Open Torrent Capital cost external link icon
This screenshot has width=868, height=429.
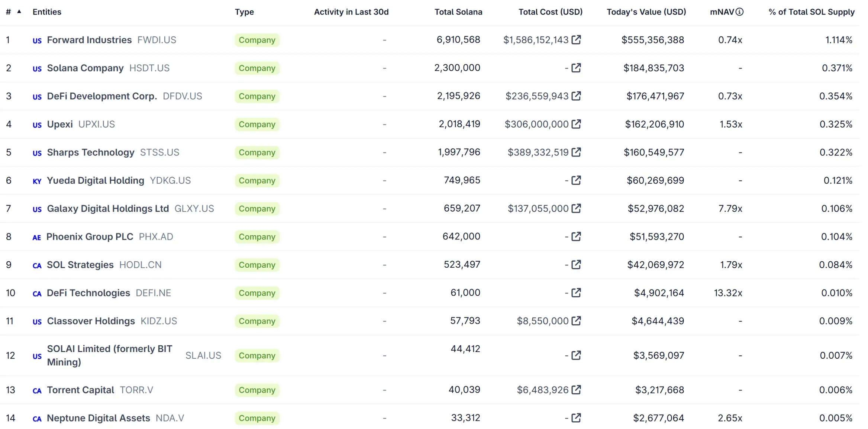(576, 390)
